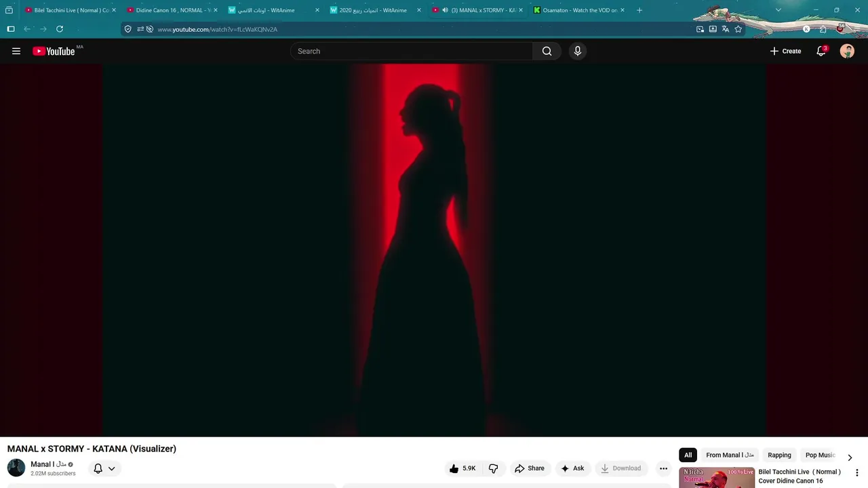The height and width of the screenshot is (488, 868).
Task: Click the Download button
Action: 620,468
